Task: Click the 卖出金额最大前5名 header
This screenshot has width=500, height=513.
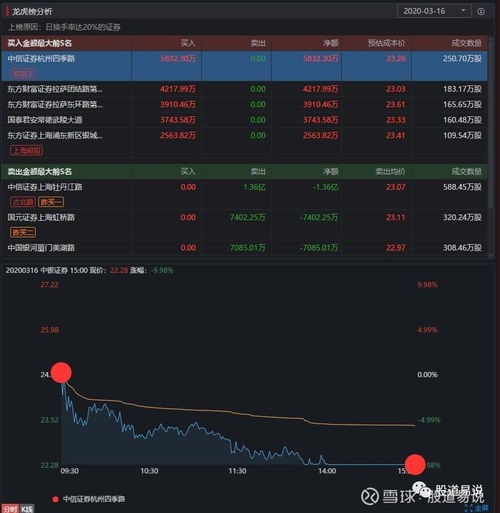Action: pyautogui.click(x=40, y=172)
